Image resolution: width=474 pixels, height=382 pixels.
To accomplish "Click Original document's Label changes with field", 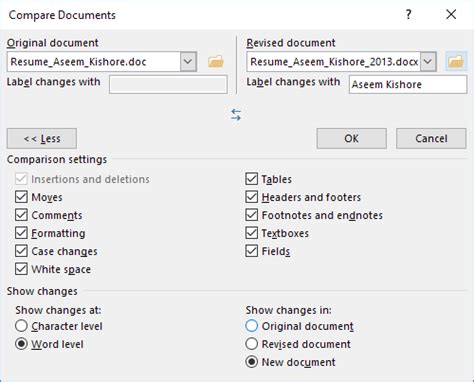I will [168, 84].
